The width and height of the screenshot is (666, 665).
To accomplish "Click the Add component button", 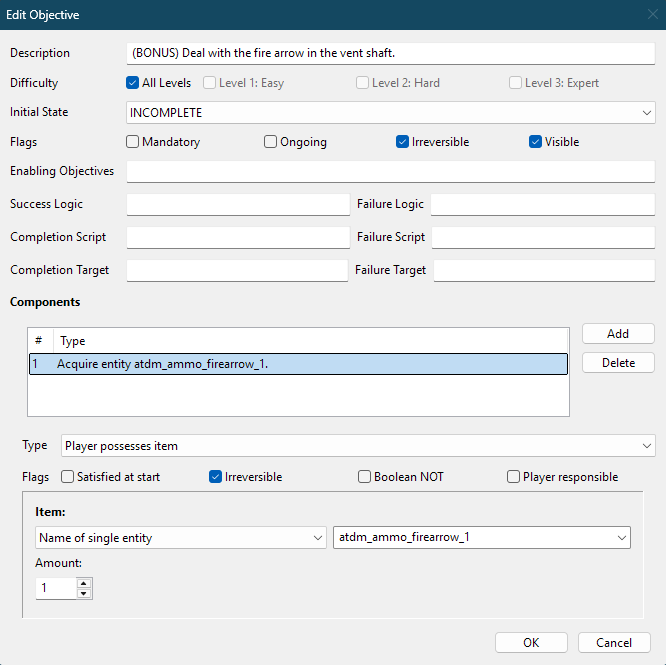I will (x=618, y=334).
